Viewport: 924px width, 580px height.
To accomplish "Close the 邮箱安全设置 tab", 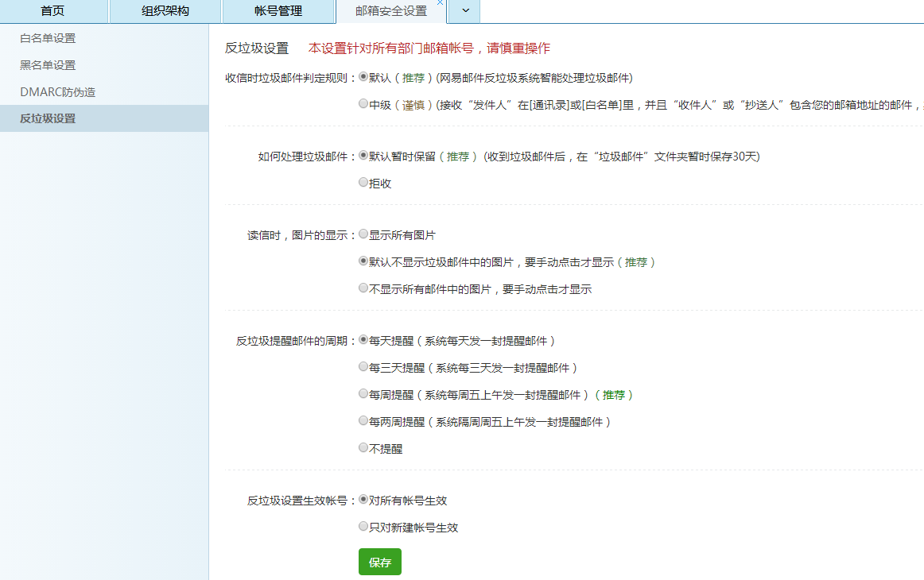I will tap(439, 4).
